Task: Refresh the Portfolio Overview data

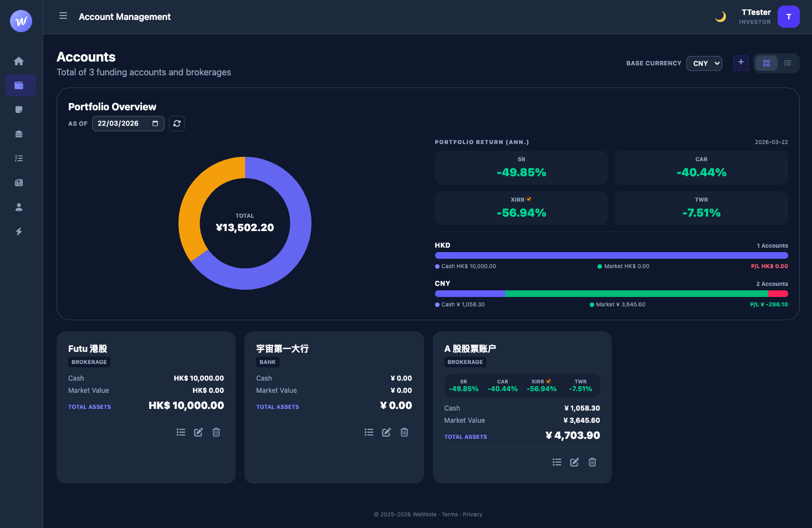Action: click(x=176, y=123)
